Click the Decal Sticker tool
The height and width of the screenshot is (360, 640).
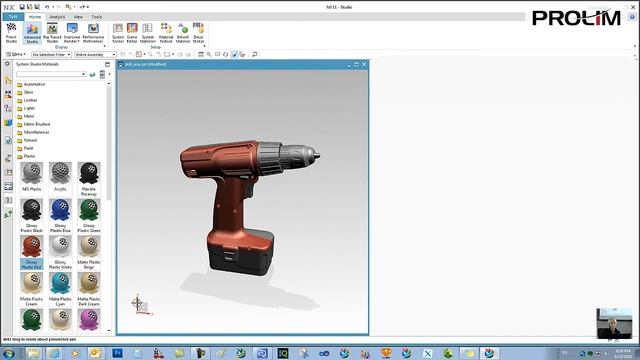click(x=198, y=33)
